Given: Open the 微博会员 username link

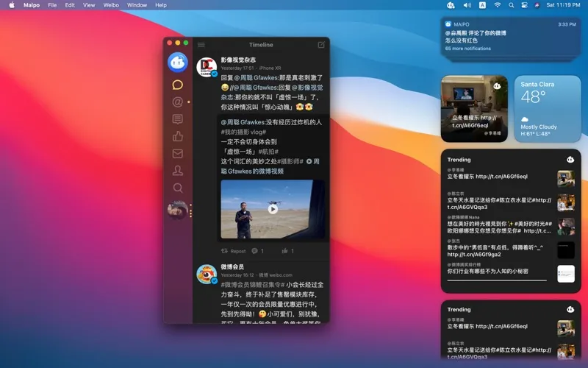Looking at the screenshot, I should pos(232,266).
